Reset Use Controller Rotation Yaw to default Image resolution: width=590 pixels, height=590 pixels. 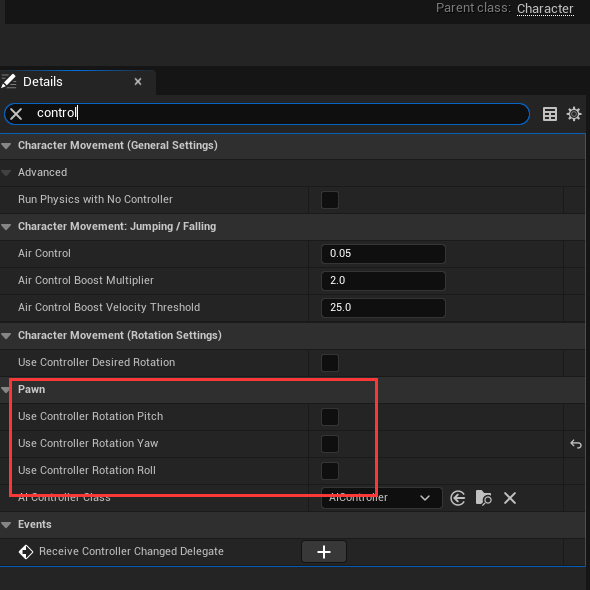tap(576, 444)
